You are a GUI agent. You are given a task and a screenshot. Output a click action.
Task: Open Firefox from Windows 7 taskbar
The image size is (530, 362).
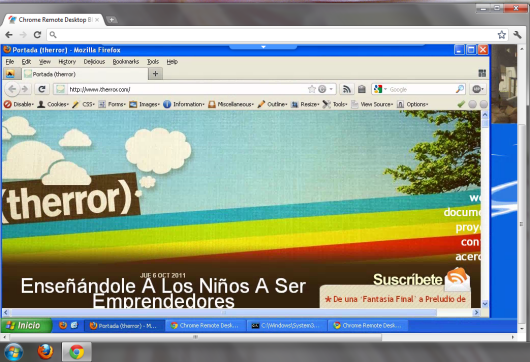pos(45,352)
